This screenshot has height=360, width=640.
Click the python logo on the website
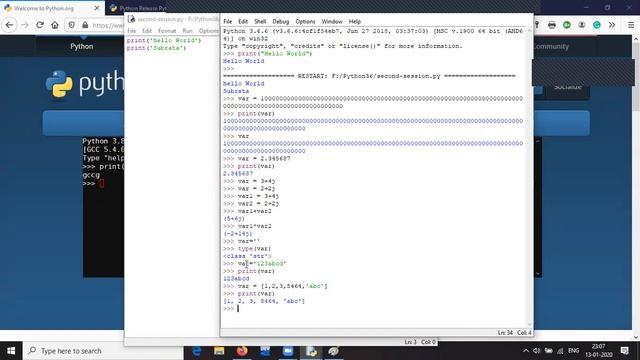click(x=84, y=83)
